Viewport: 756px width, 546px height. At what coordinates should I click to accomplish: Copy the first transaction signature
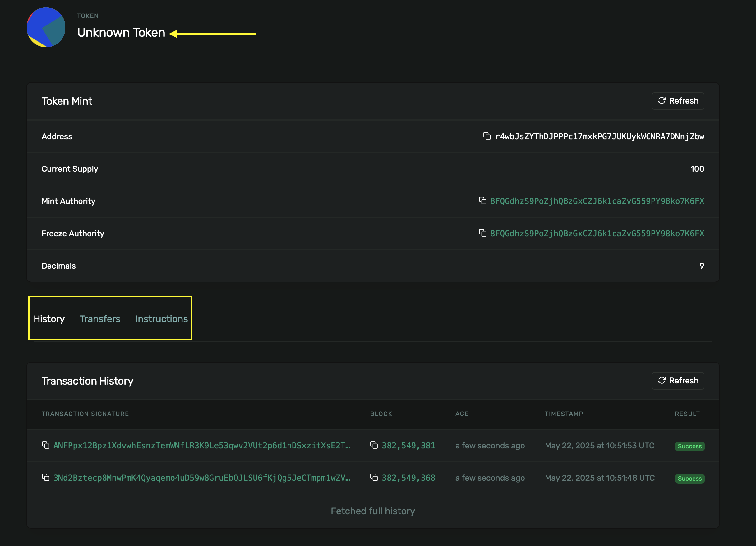[x=47, y=445]
